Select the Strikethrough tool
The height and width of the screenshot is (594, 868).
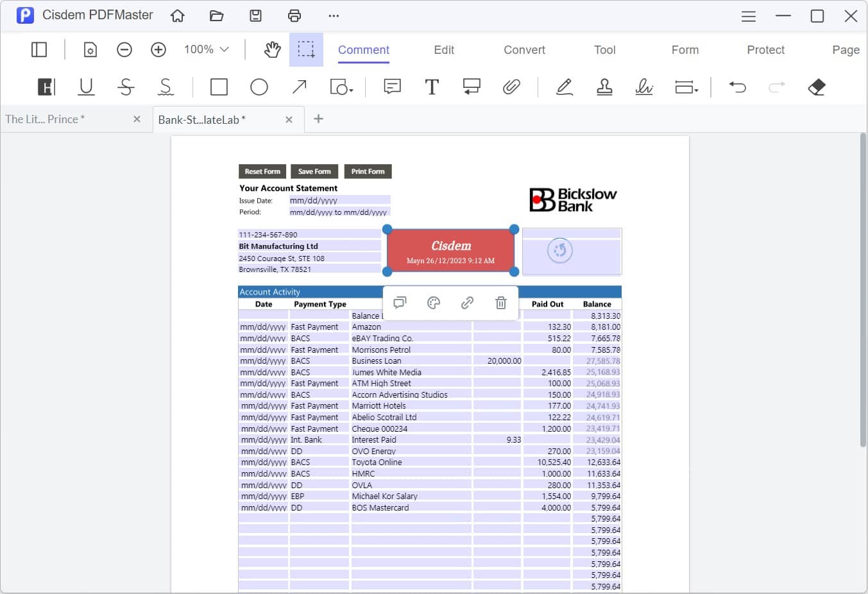[126, 87]
